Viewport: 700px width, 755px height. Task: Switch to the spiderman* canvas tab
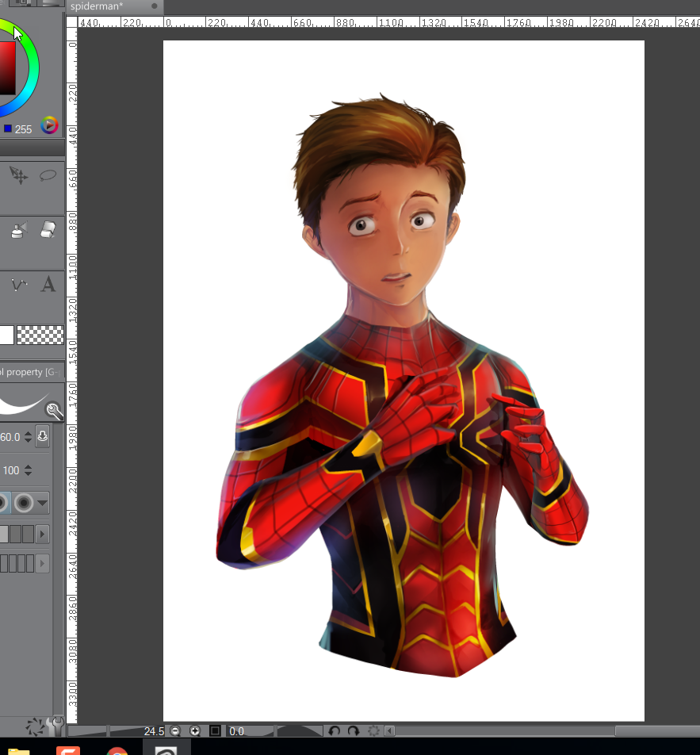[x=115, y=6]
